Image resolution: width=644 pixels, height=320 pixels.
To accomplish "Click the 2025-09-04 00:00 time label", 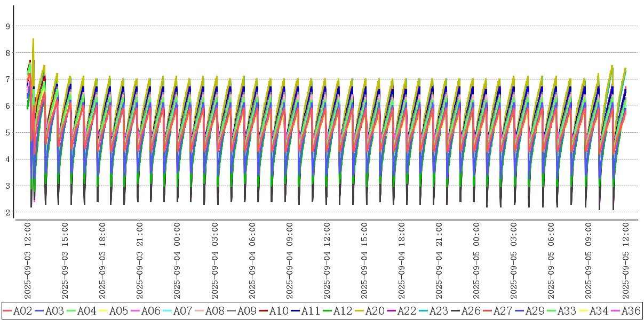I will click(177, 261).
